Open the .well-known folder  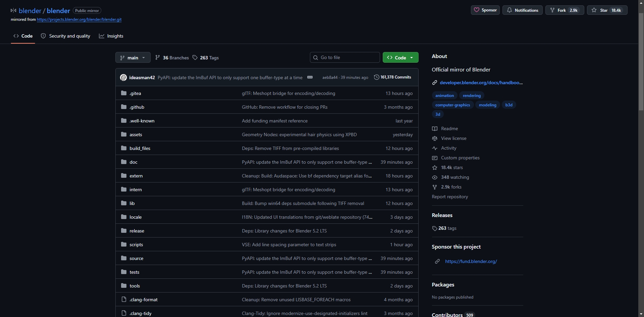[x=142, y=121]
